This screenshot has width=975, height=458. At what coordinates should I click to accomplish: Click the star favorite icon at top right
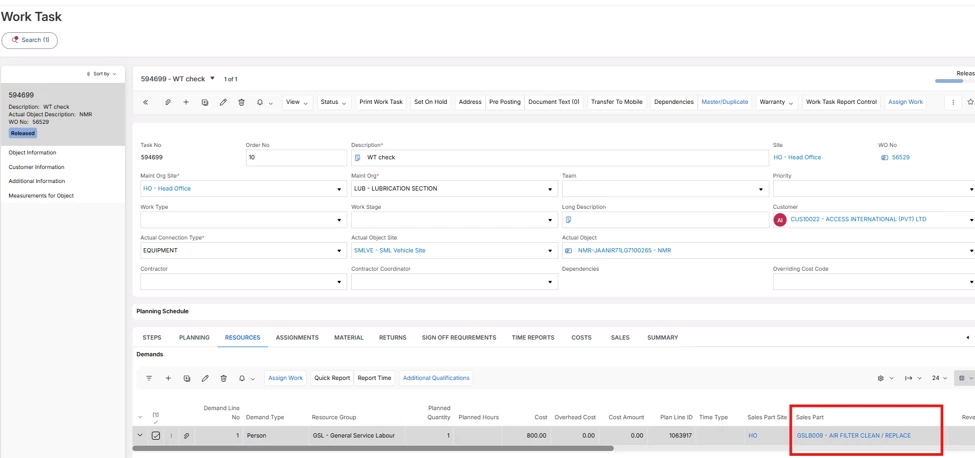(x=970, y=102)
